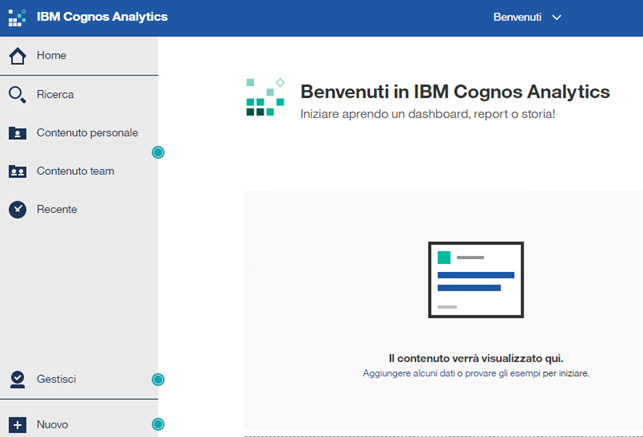This screenshot has width=643, height=437.
Task: Expand the Benvenuti dropdown chevron
Action: pyautogui.click(x=556, y=17)
